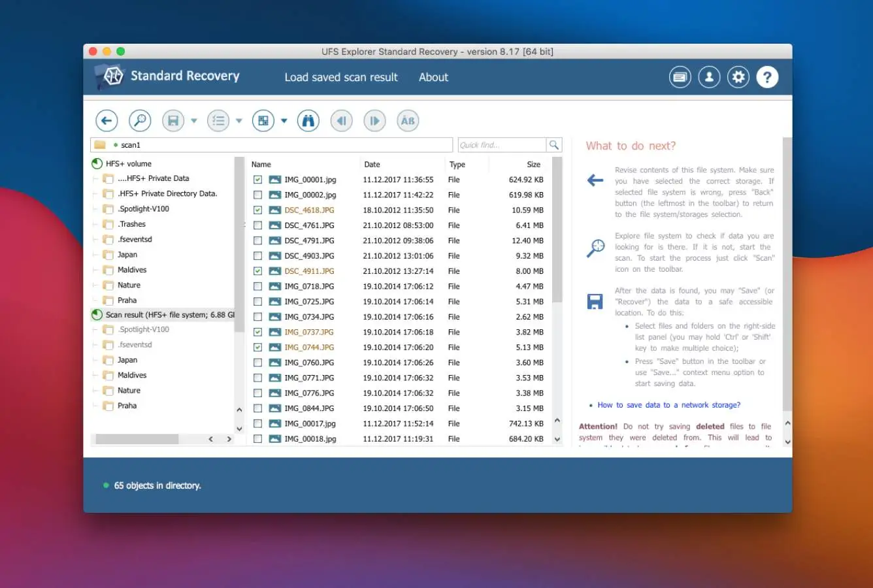Uncheck the DSC_4618.JPG checkbox
Screen dimensions: 873x588
click(x=257, y=210)
